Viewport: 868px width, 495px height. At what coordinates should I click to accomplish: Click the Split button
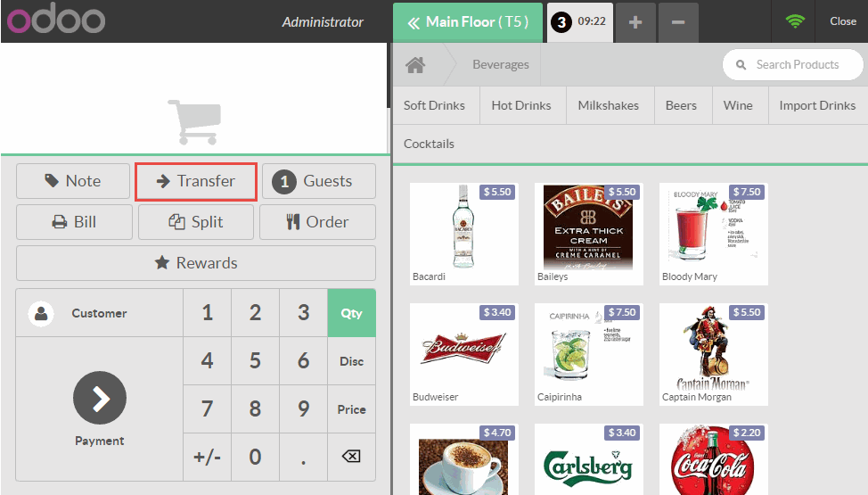196,222
